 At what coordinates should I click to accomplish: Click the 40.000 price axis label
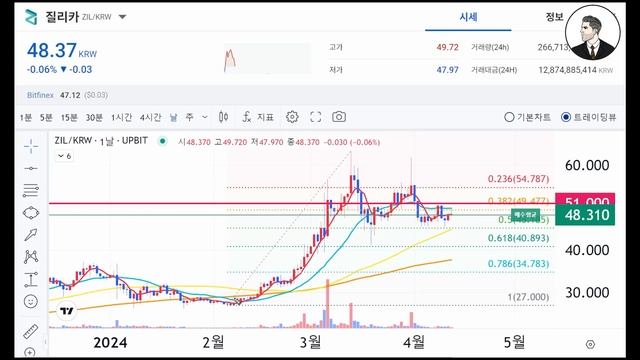(x=587, y=250)
